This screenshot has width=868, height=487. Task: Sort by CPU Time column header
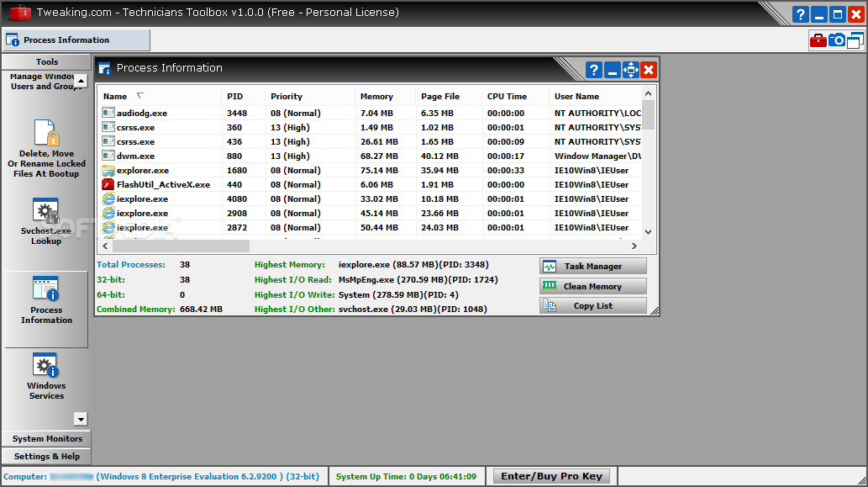[x=515, y=97]
